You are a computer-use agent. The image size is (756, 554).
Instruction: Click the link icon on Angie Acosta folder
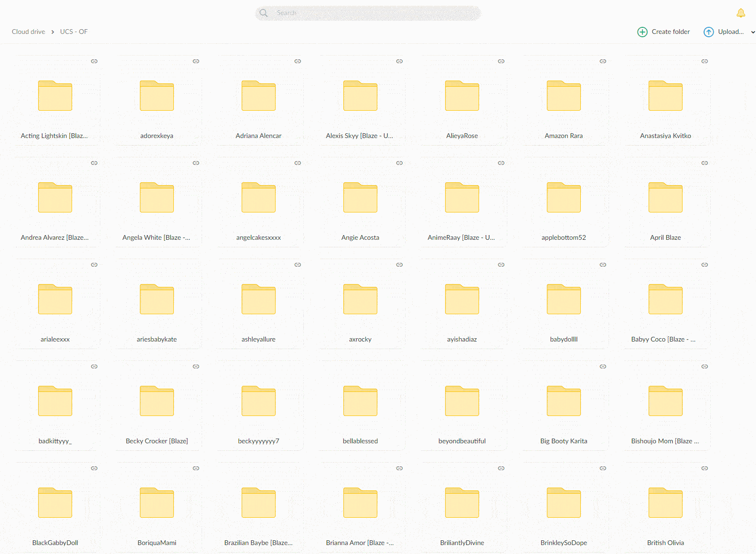[x=399, y=163]
